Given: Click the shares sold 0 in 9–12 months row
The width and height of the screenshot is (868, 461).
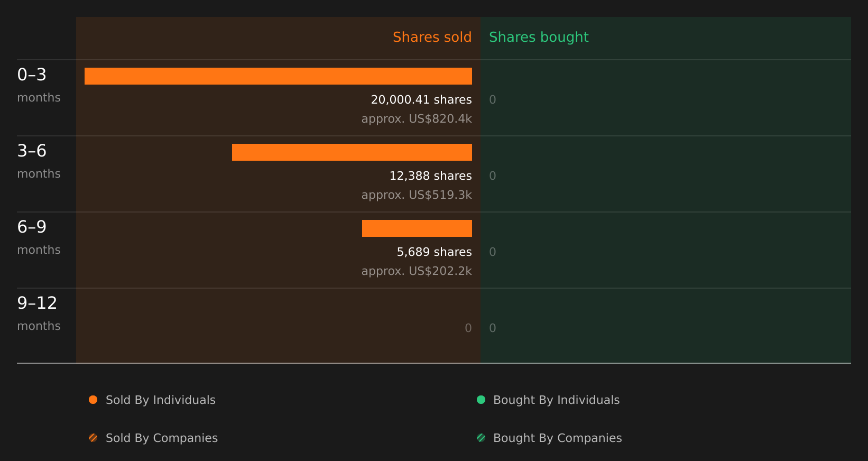Looking at the screenshot, I should pos(468,328).
